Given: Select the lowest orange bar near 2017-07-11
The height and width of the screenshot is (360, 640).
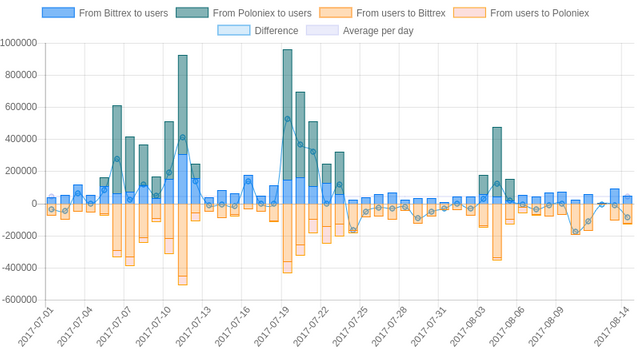Looking at the screenshot, I should coord(183,244).
